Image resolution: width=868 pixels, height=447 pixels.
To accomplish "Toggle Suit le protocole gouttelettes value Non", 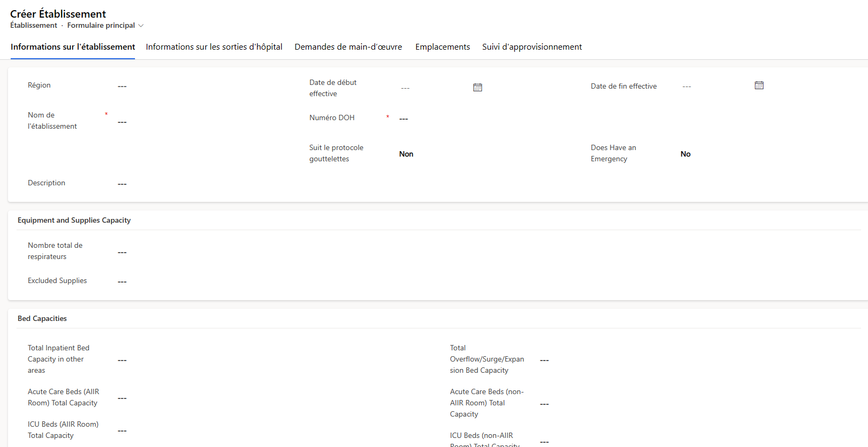I will pyautogui.click(x=407, y=154).
